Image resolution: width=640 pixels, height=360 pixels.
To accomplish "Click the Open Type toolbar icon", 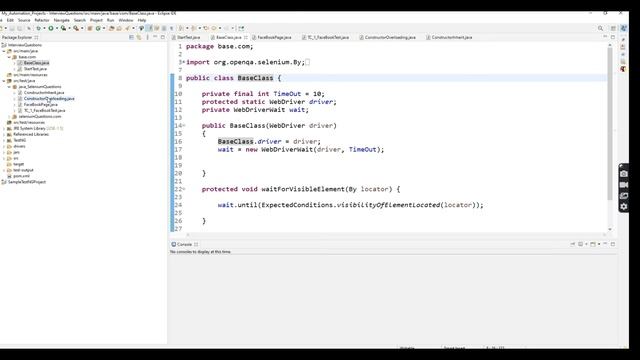I will pyautogui.click(x=111, y=28).
